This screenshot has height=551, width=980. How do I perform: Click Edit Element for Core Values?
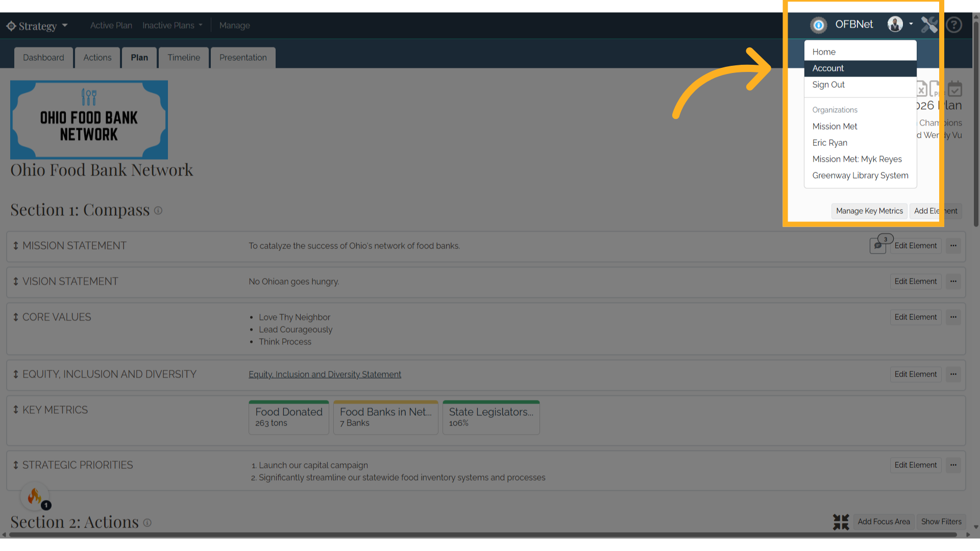tap(915, 317)
